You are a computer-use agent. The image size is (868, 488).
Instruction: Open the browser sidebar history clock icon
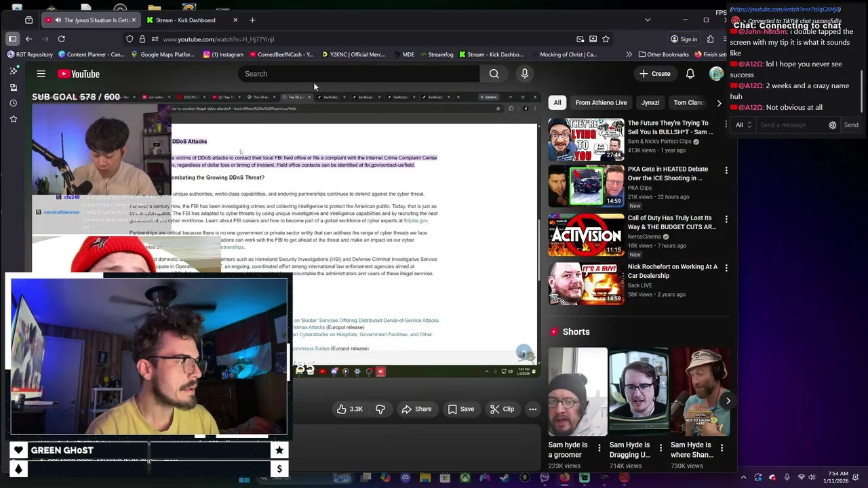(x=14, y=103)
